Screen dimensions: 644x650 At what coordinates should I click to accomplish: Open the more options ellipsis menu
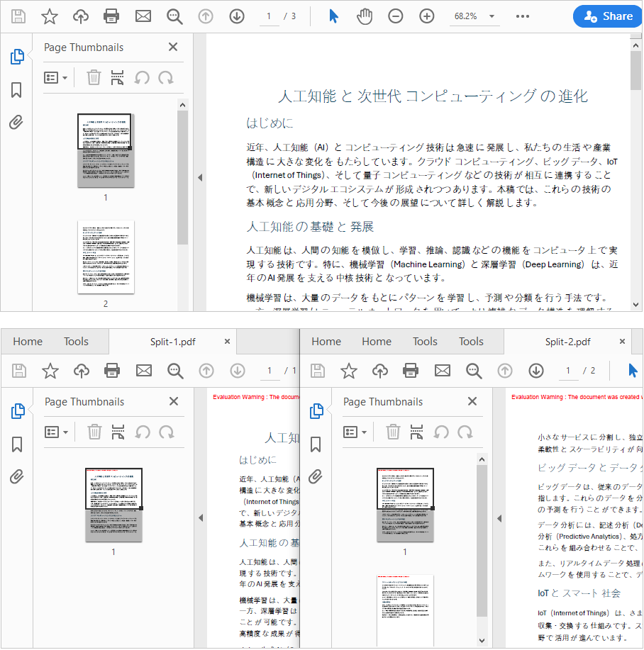tap(523, 16)
